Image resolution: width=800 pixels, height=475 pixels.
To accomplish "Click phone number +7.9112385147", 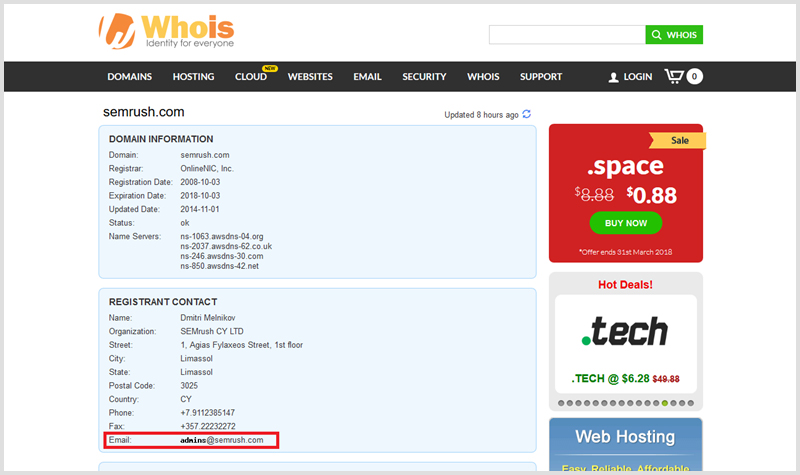I will (207, 413).
